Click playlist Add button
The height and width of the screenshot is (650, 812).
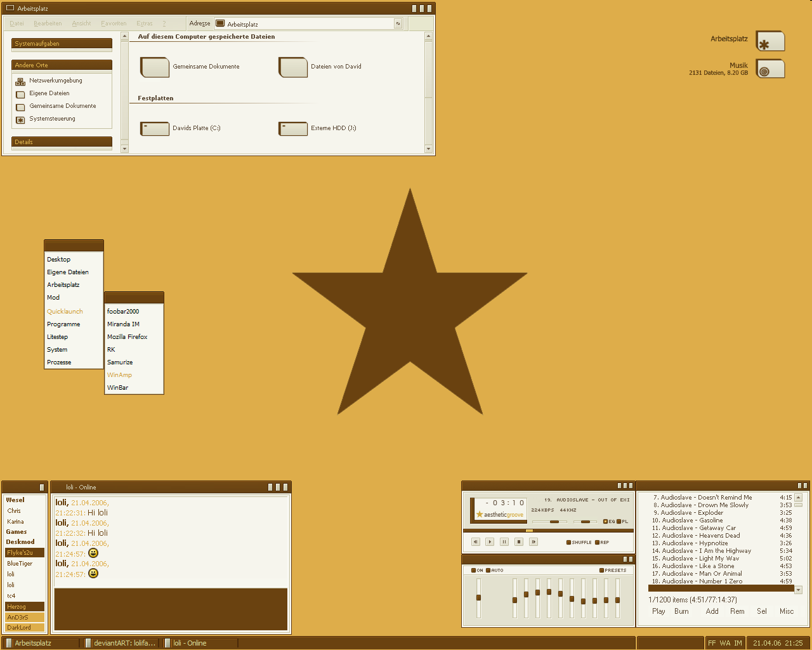click(x=712, y=611)
